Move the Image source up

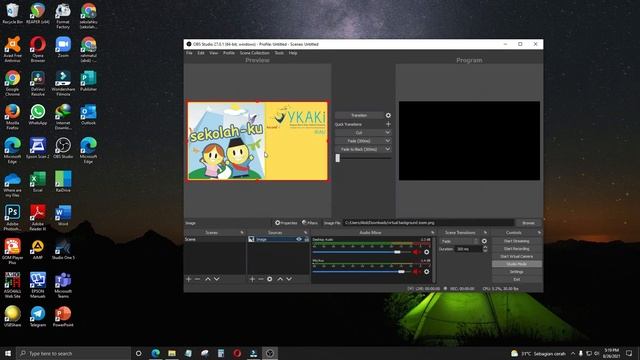[x=280, y=279]
